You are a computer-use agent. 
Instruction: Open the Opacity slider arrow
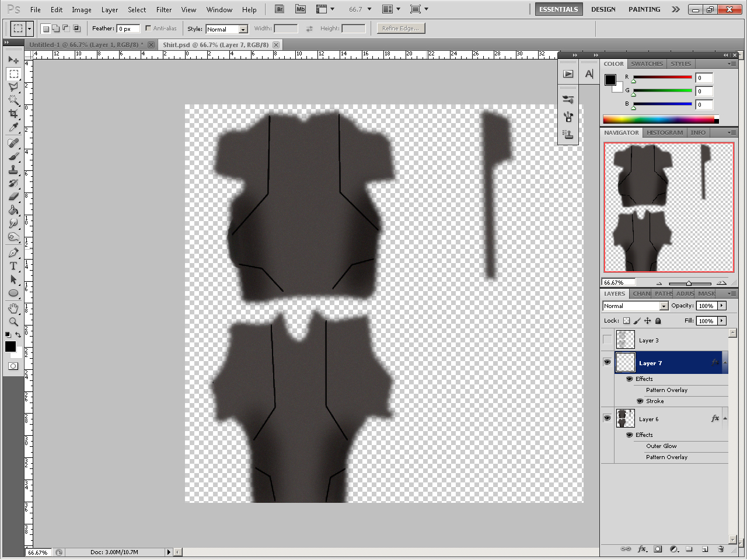(x=722, y=306)
